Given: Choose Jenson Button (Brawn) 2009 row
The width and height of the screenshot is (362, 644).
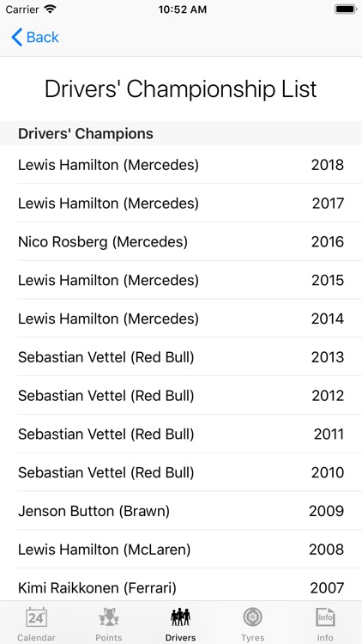Looking at the screenshot, I should point(181,511).
